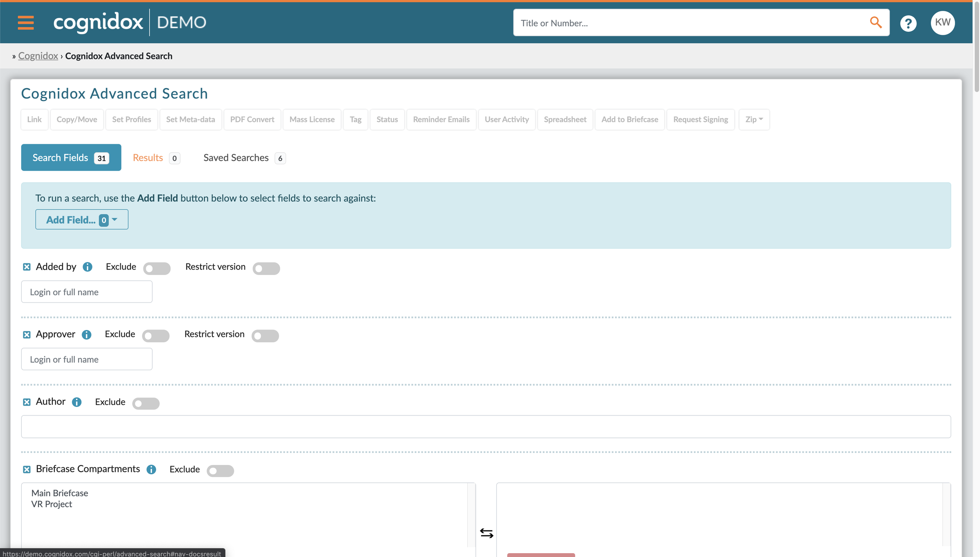
Task: Remove the Author search field
Action: [x=27, y=402]
